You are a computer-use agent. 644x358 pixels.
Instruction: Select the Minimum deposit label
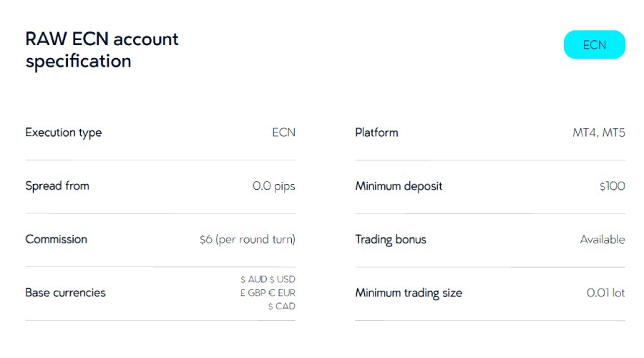(x=399, y=186)
